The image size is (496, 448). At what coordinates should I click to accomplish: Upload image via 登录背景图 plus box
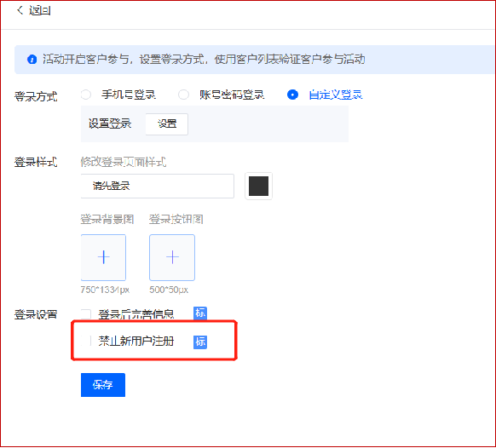tap(103, 257)
